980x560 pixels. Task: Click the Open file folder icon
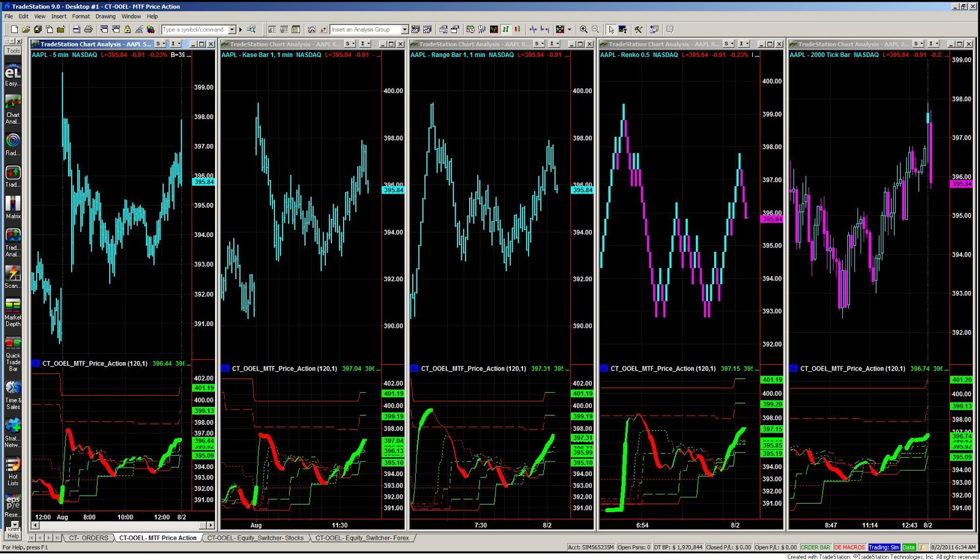26,29
